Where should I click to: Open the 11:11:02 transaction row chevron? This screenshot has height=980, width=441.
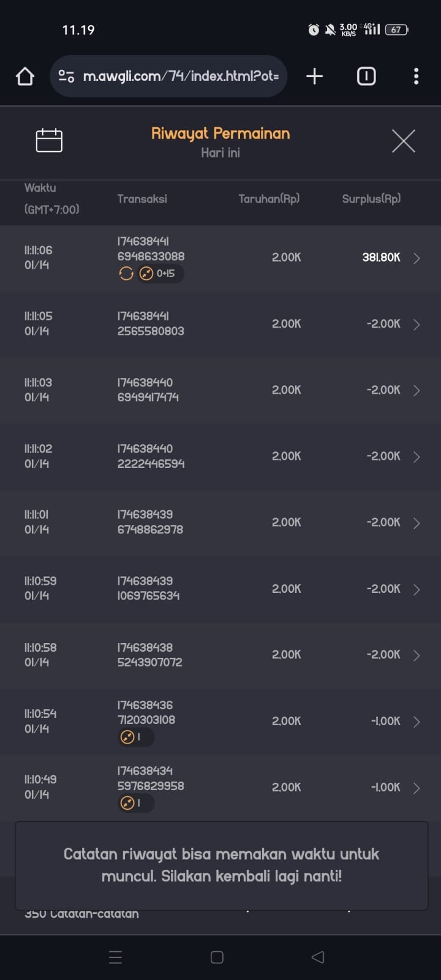[417, 456]
